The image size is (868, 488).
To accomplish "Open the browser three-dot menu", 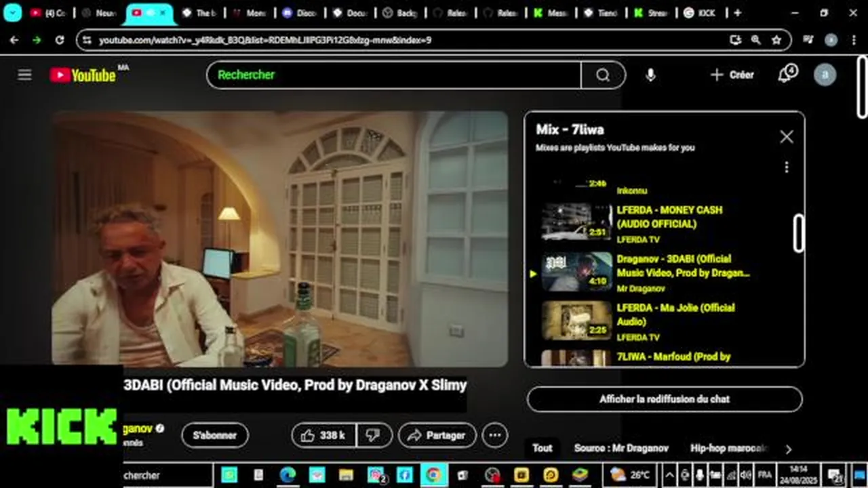I will click(x=853, y=40).
